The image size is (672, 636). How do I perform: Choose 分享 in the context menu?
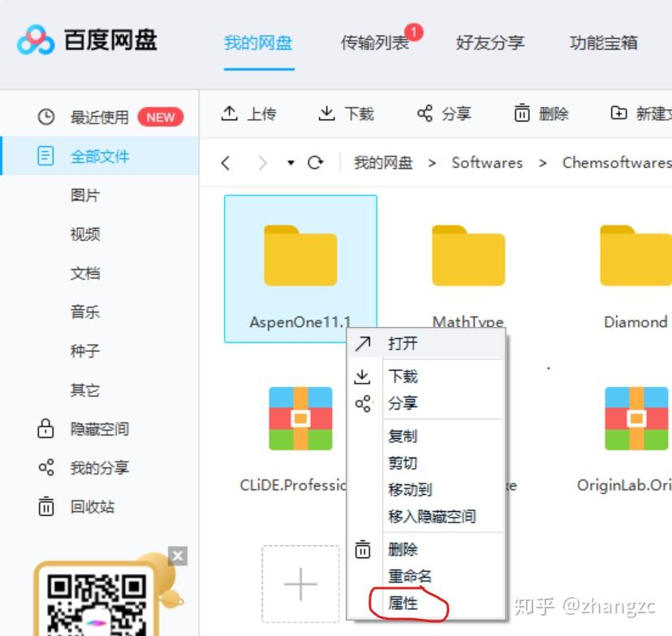426,403
